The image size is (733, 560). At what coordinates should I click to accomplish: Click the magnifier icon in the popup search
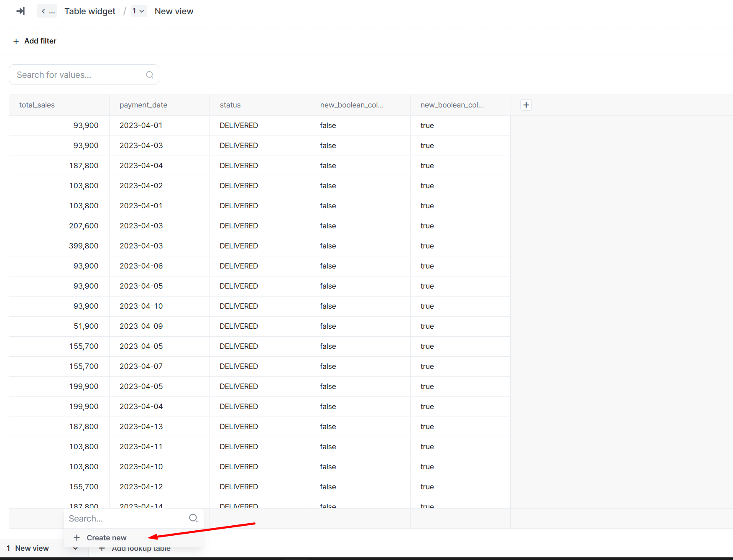[x=193, y=518]
